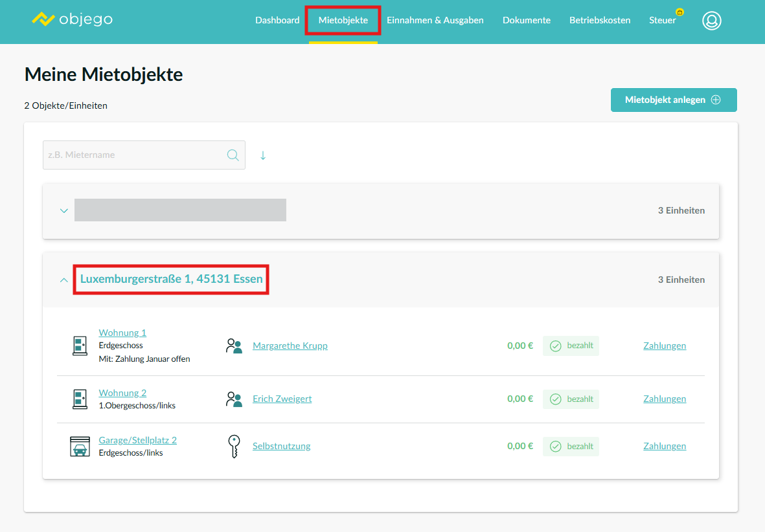
Task: Go to Einnahmen & Ausgaben
Action: click(x=435, y=20)
